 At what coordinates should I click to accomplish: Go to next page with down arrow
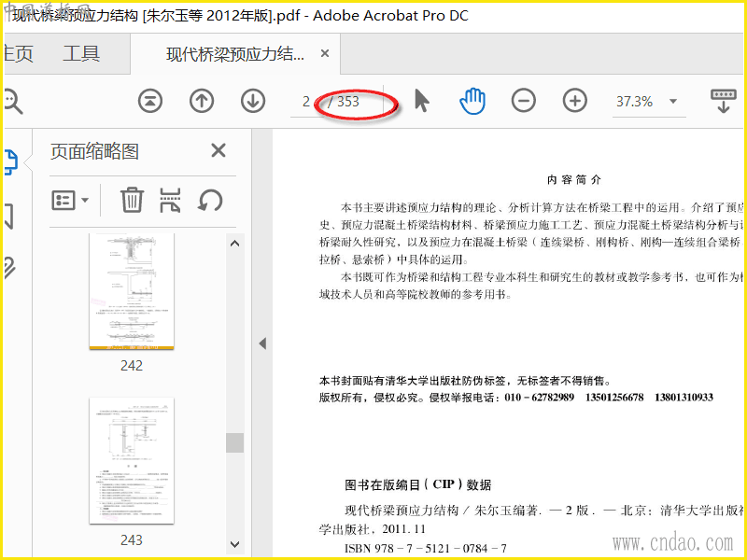(x=253, y=101)
